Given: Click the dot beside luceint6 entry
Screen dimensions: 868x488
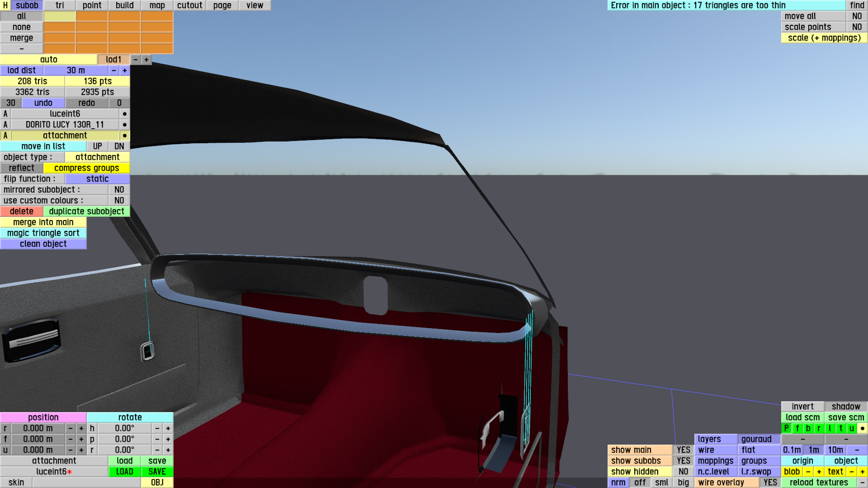Looking at the screenshot, I should click(x=124, y=114).
